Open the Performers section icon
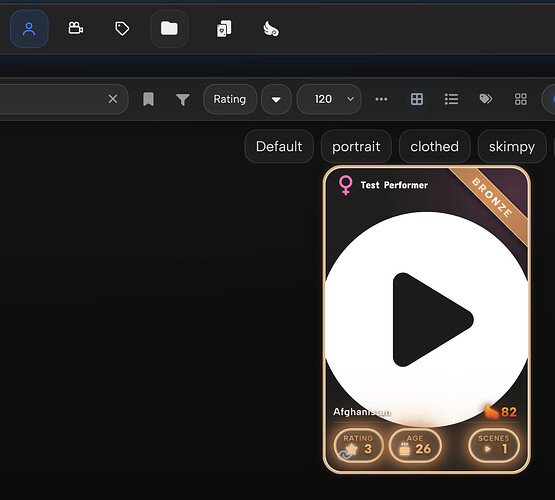Image resolution: width=555 pixels, height=500 pixels. pos(29,29)
